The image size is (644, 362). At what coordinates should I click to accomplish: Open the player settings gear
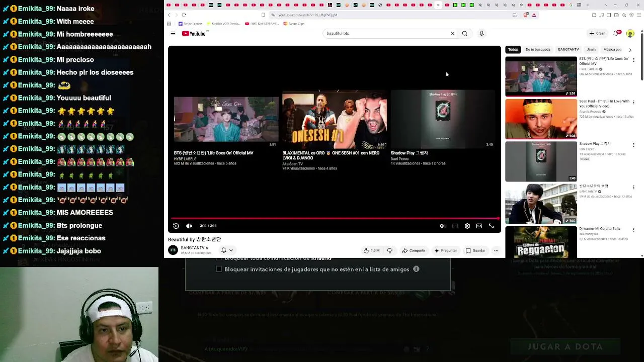(x=467, y=226)
